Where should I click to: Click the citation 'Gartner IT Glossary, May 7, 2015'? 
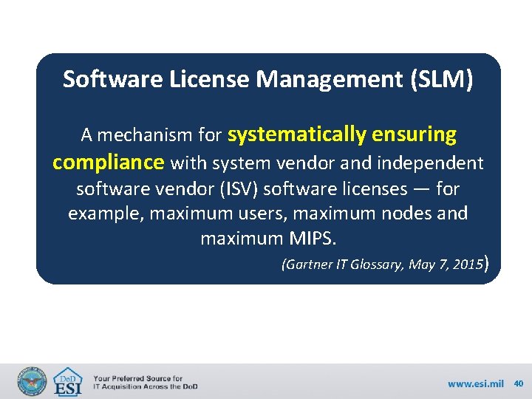[x=385, y=264]
